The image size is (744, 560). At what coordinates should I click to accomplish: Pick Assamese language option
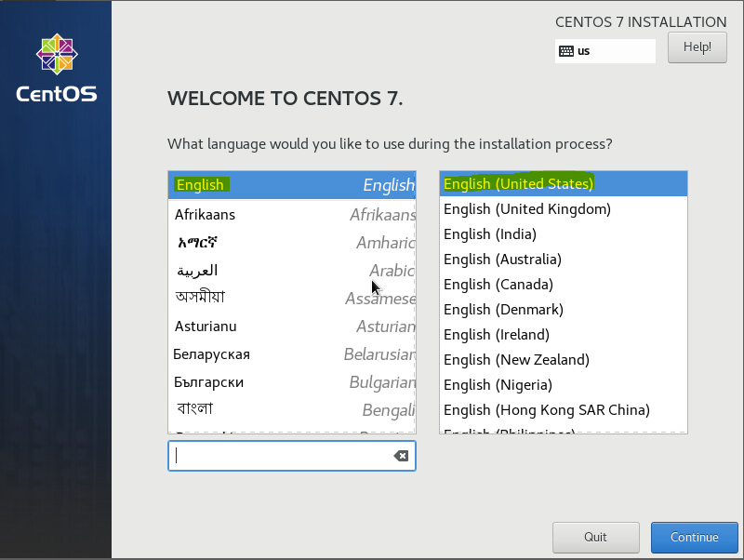[x=291, y=299]
